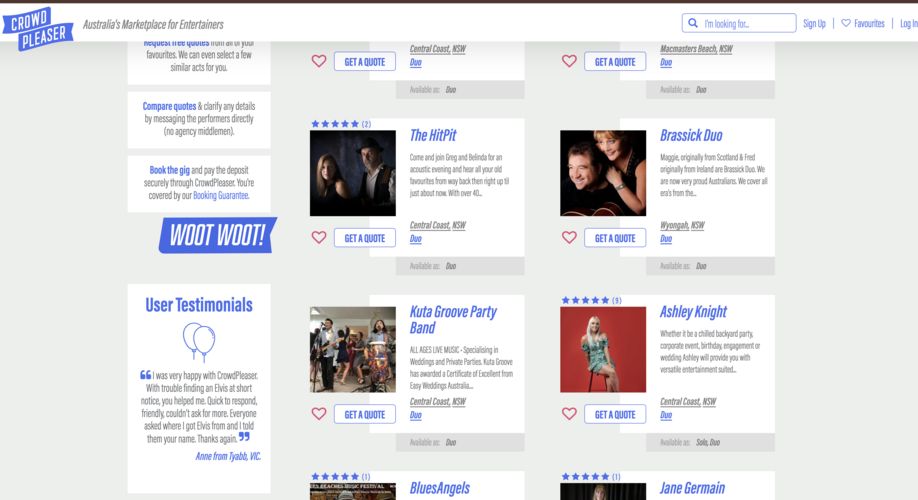Open Jane Germain profile title
918x500 pixels.
point(692,488)
